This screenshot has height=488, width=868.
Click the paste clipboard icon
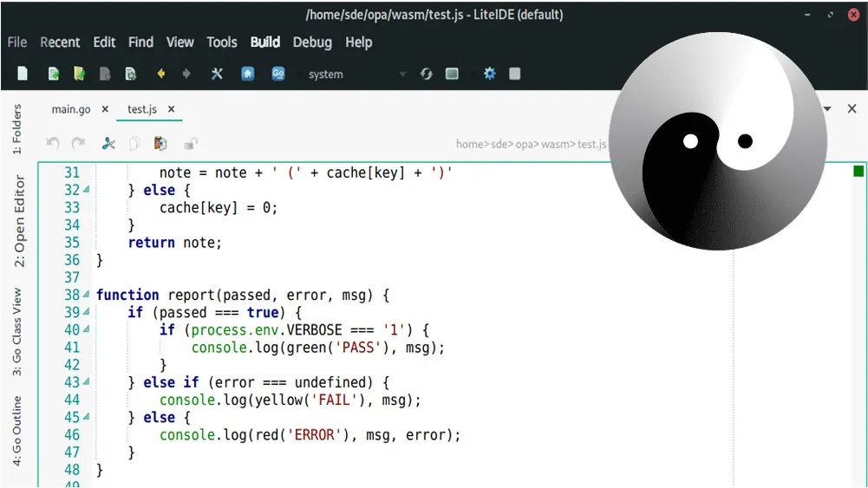tap(160, 144)
